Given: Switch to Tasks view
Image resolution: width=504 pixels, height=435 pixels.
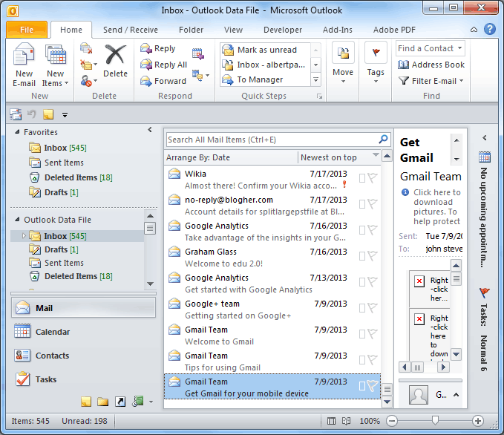Looking at the screenshot, I should pyautogui.click(x=84, y=379).
